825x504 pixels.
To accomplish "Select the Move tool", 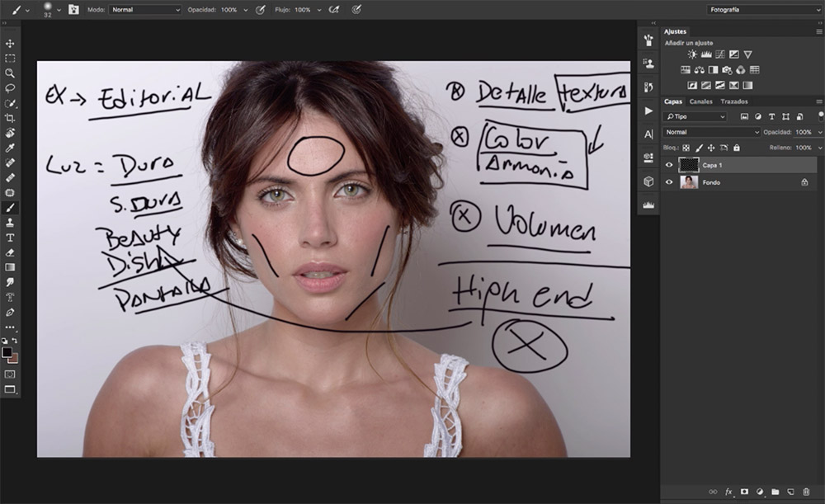I will (x=10, y=44).
